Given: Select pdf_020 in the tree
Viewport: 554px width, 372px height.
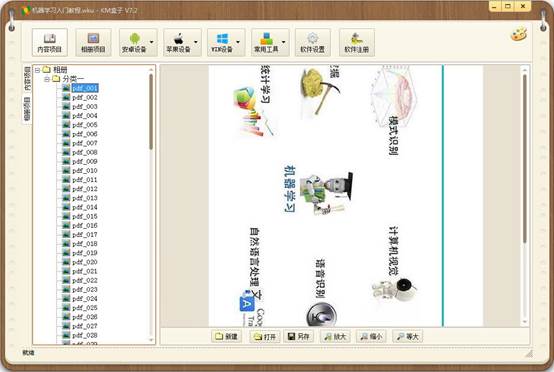Looking at the screenshot, I should [x=85, y=262].
